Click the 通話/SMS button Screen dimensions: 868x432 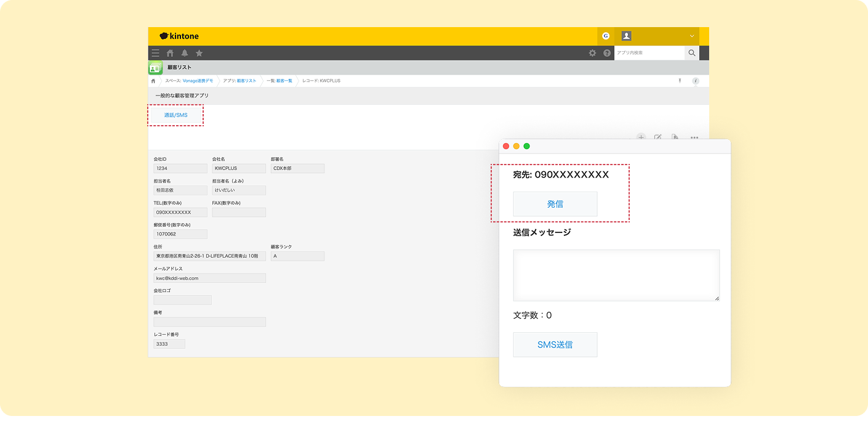[175, 115]
